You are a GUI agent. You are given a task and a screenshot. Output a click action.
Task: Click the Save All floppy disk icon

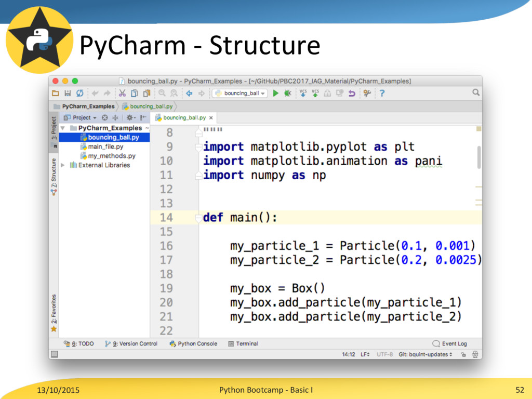point(68,93)
